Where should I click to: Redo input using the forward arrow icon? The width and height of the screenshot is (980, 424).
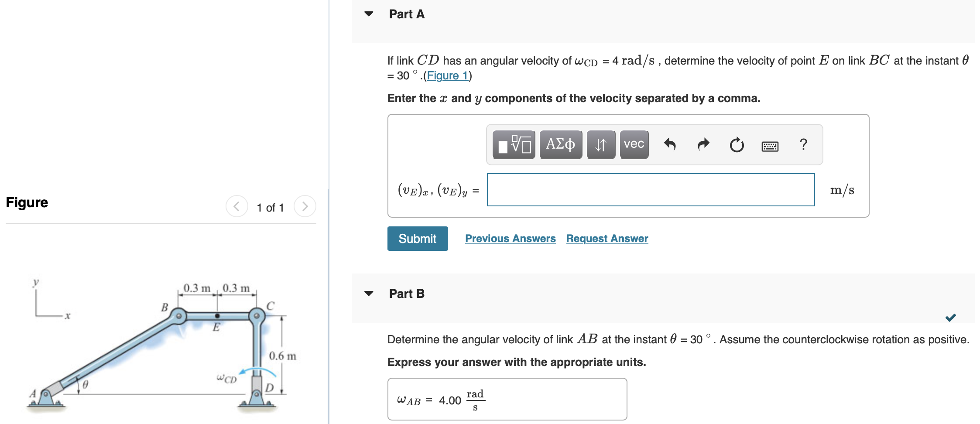point(703,144)
